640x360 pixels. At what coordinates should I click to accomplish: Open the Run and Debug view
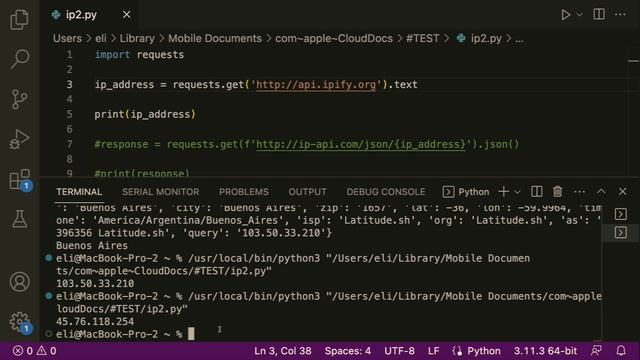(x=19, y=140)
